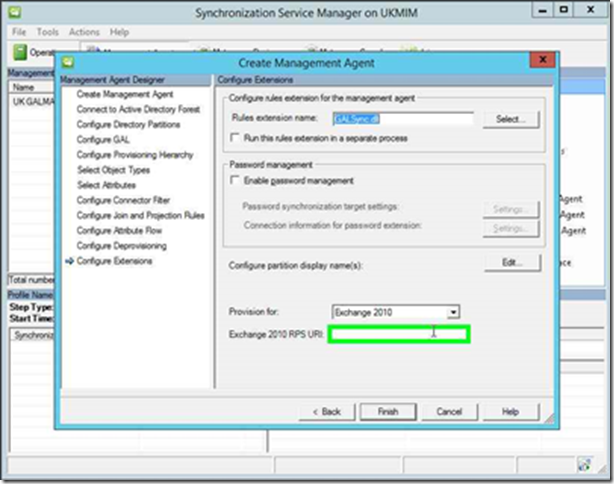
Task: Select Configure Directory Partitions step
Action: [x=128, y=125]
